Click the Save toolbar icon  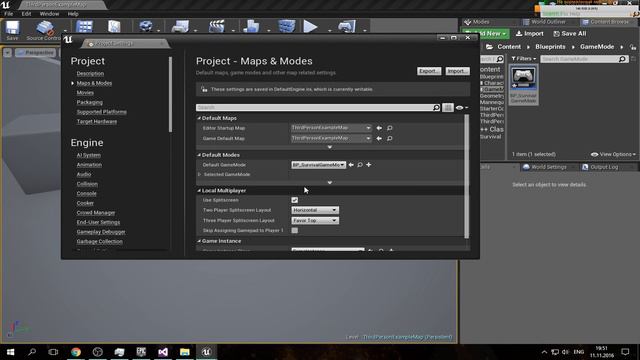[x=12, y=28]
